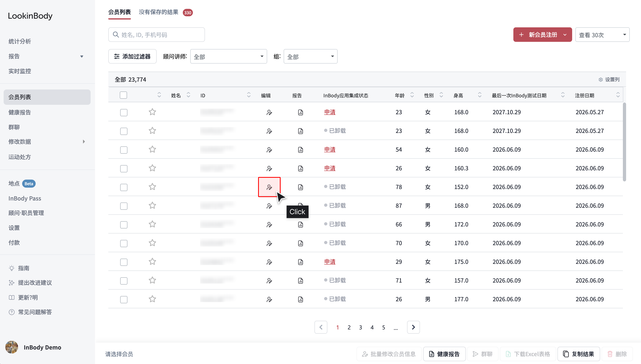Favorite the 66-year-old male member with star
The image size is (641, 364).
click(x=152, y=224)
